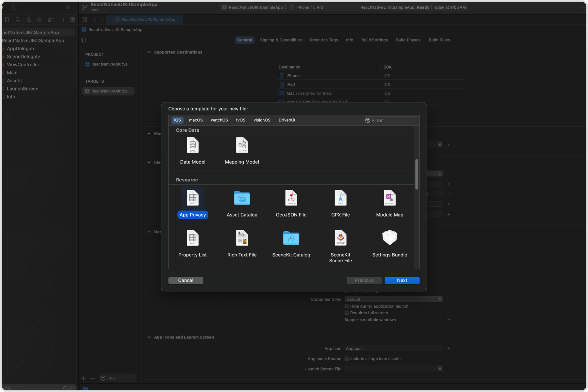Switch template platform to tvOS
This screenshot has width=588, height=392.
click(241, 120)
